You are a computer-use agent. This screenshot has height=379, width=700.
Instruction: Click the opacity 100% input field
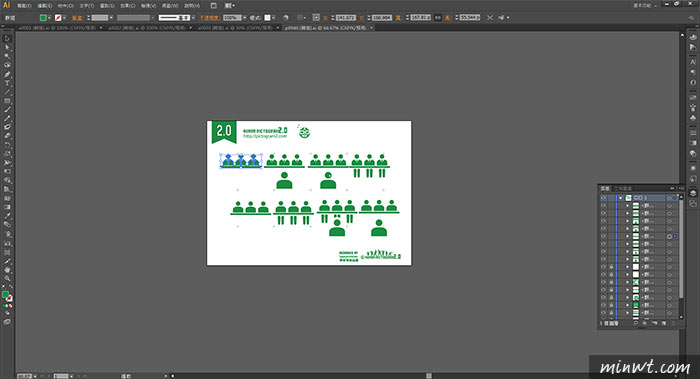tap(232, 18)
